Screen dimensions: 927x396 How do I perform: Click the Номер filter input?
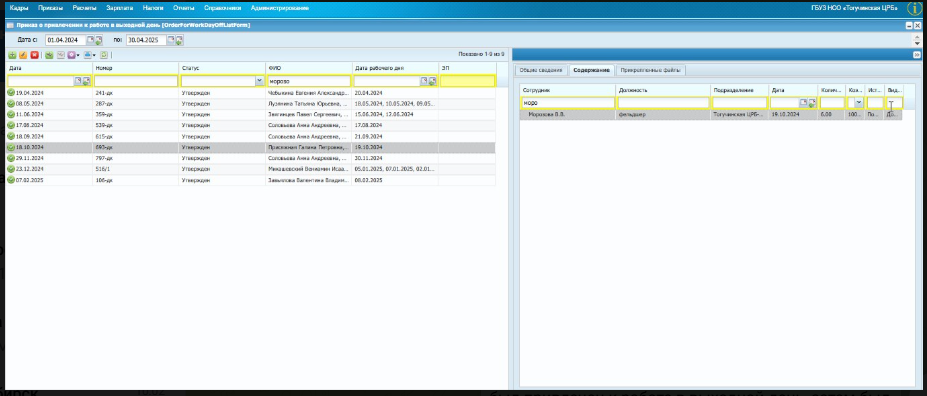point(136,81)
